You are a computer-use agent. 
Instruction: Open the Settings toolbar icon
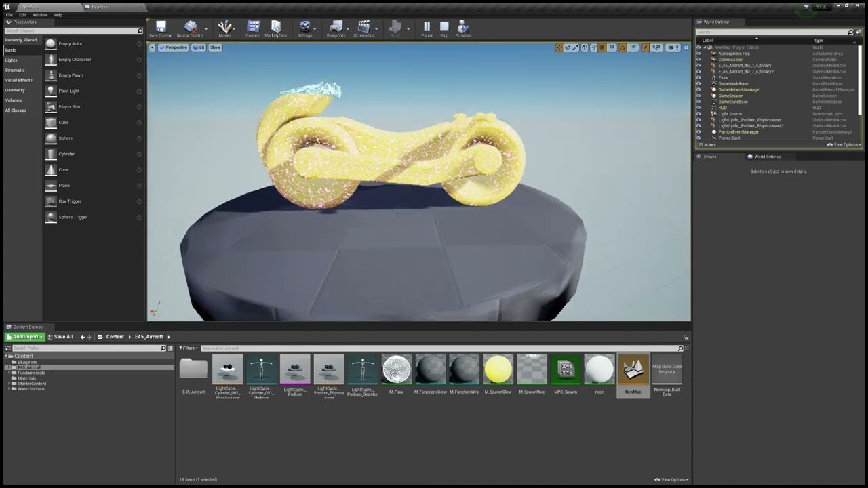click(304, 28)
